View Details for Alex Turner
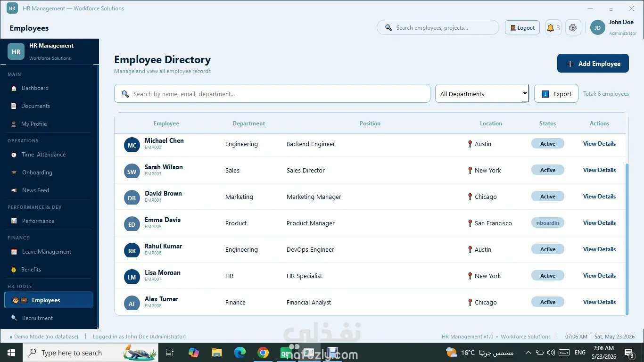The image size is (644, 362). pyautogui.click(x=599, y=302)
